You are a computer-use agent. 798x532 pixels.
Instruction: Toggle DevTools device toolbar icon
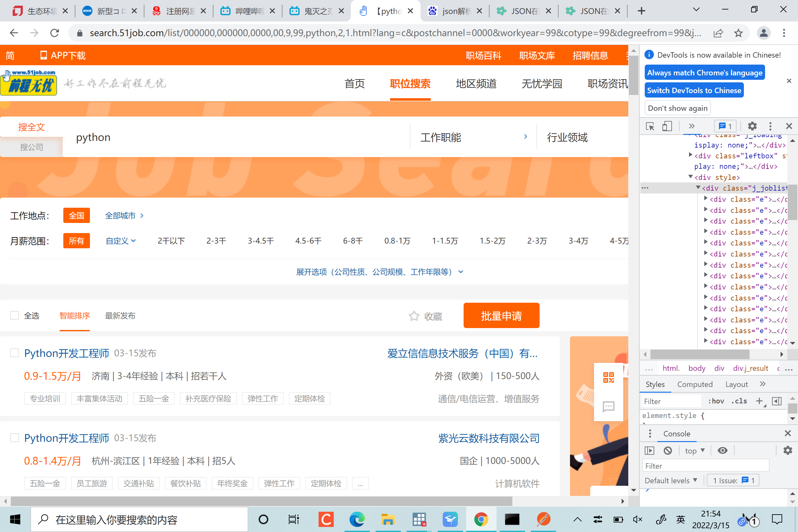[667, 126]
